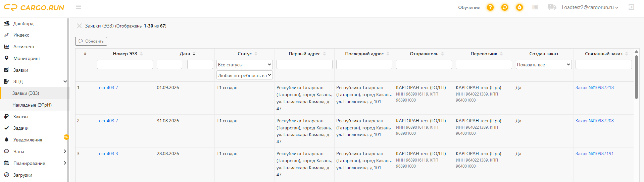Sort table by Номер ЭЗЗ column
Viewport: 644px width, 182px height.
click(128, 54)
